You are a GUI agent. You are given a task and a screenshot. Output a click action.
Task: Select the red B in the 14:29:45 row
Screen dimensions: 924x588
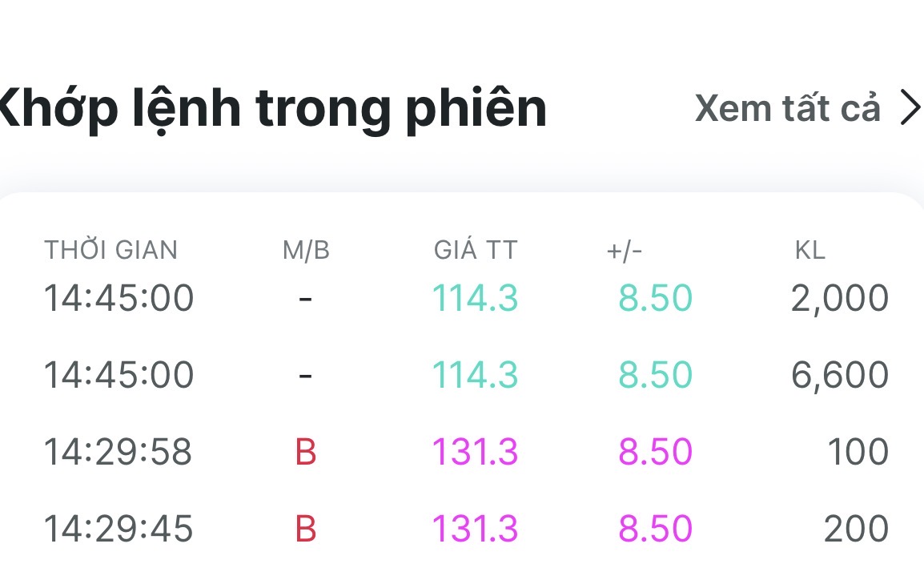coord(306,529)
